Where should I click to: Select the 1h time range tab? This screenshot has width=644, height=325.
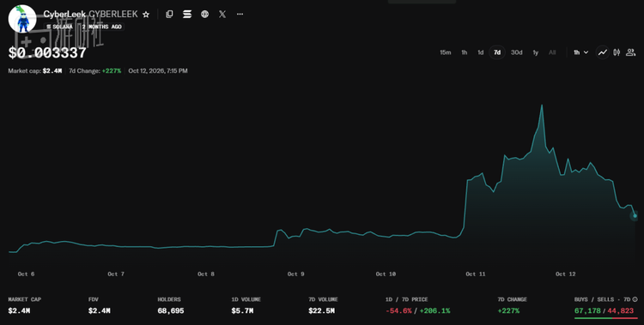(464, 52)
